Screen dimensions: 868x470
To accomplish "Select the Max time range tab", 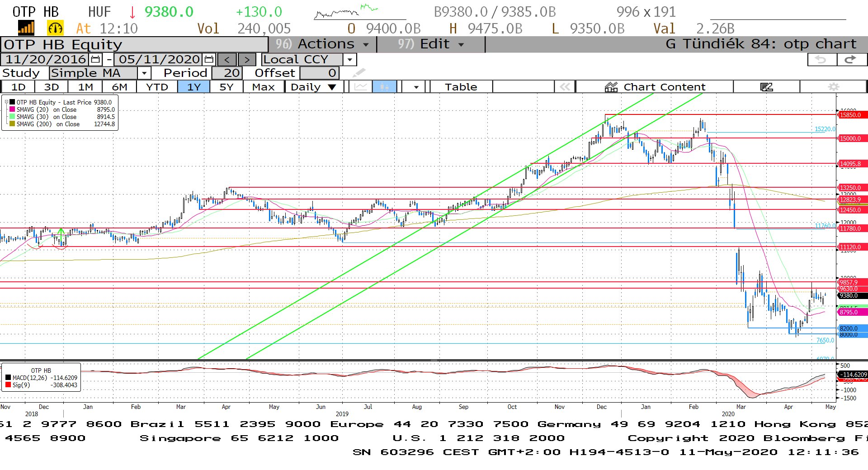I will pyautogui.click(x=264, y=87).
